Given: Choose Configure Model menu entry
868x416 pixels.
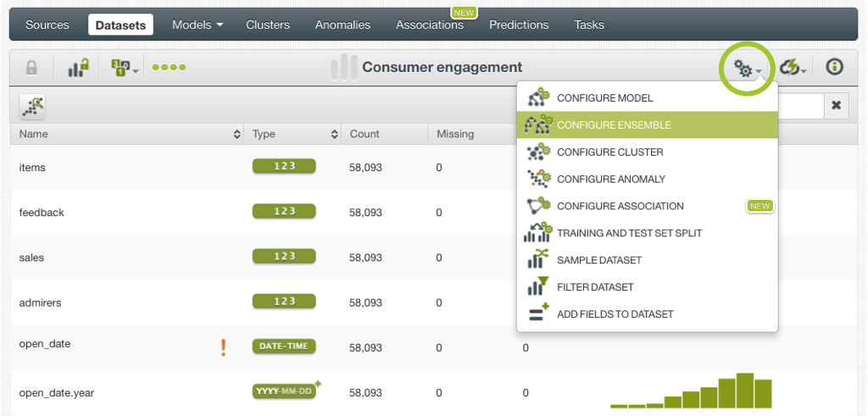Looking at the screenshot, I should point(604,98).
